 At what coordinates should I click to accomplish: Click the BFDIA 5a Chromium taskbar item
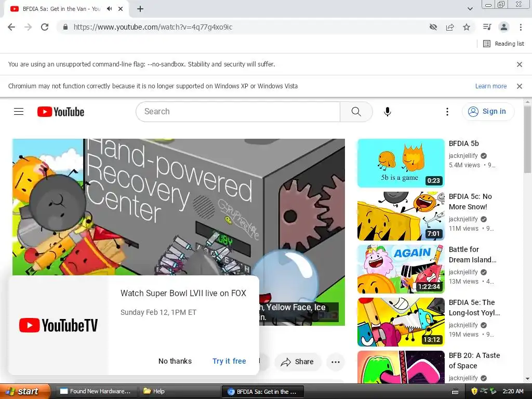click(262, 392)
